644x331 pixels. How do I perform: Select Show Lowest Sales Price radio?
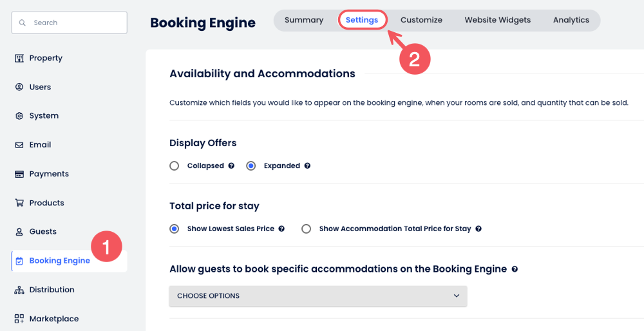[x=175, y=229]
